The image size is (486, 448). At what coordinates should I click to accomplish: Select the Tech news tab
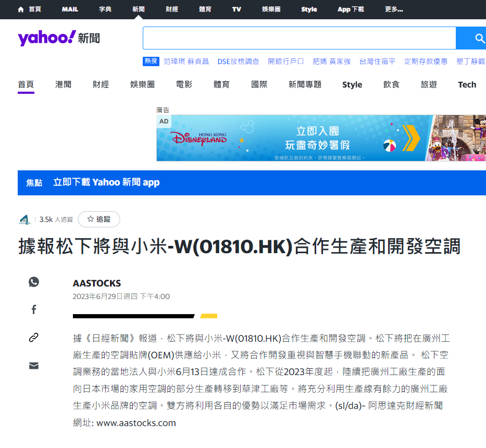click(467, 84)
